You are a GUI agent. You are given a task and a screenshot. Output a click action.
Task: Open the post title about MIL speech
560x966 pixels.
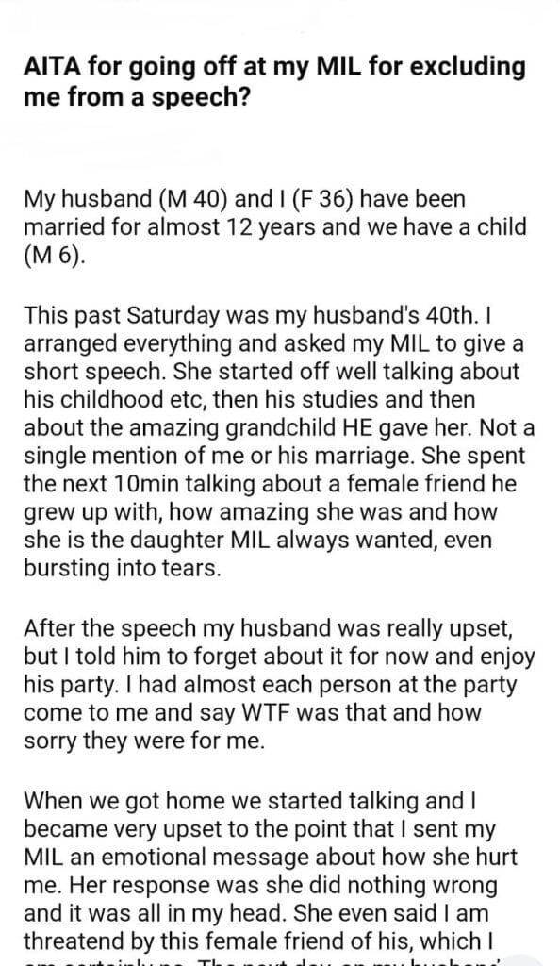[274, 81]
